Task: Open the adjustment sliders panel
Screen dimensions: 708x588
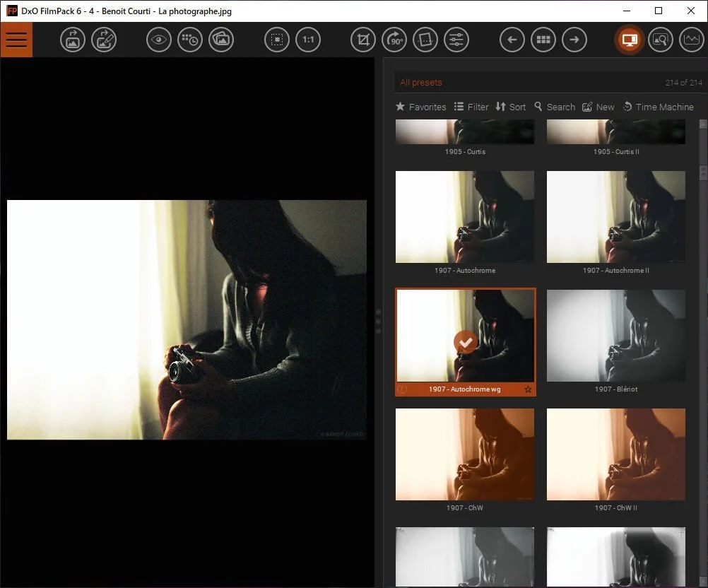Action: [x=456, y=40]
